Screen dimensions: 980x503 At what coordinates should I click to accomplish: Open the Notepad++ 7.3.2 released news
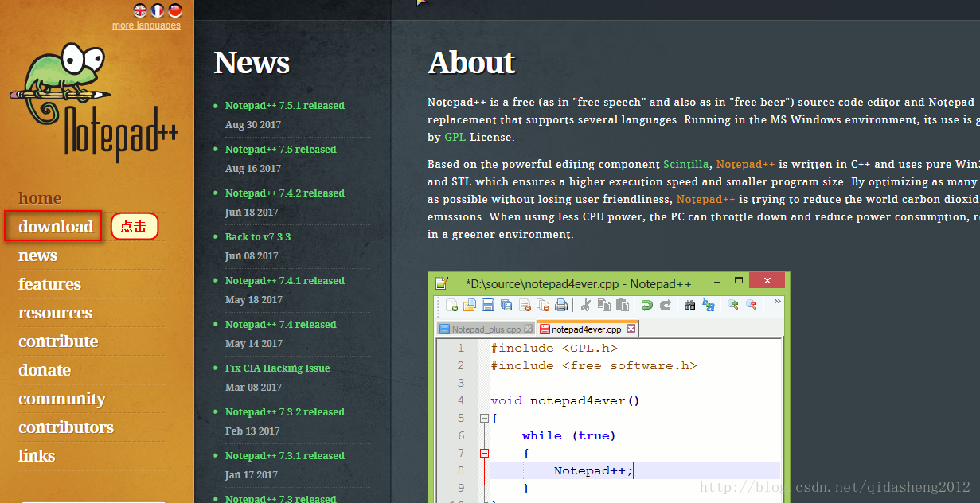[x=285, y=412]
